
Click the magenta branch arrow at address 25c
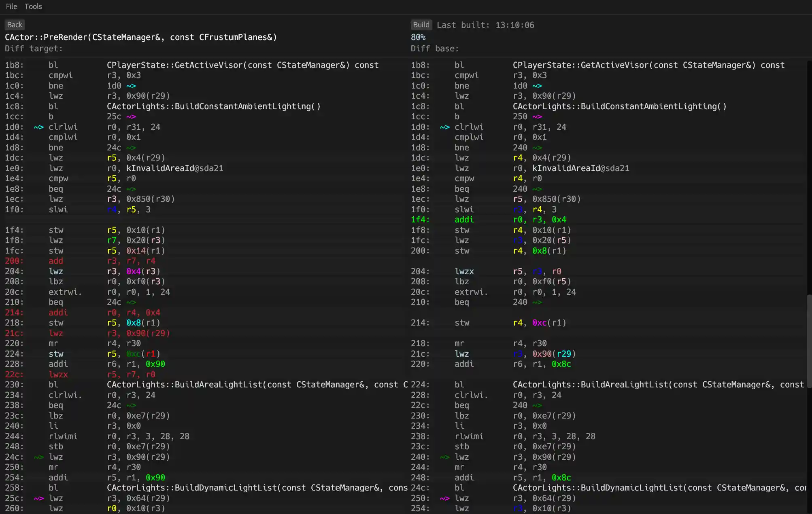pos(38,498)
